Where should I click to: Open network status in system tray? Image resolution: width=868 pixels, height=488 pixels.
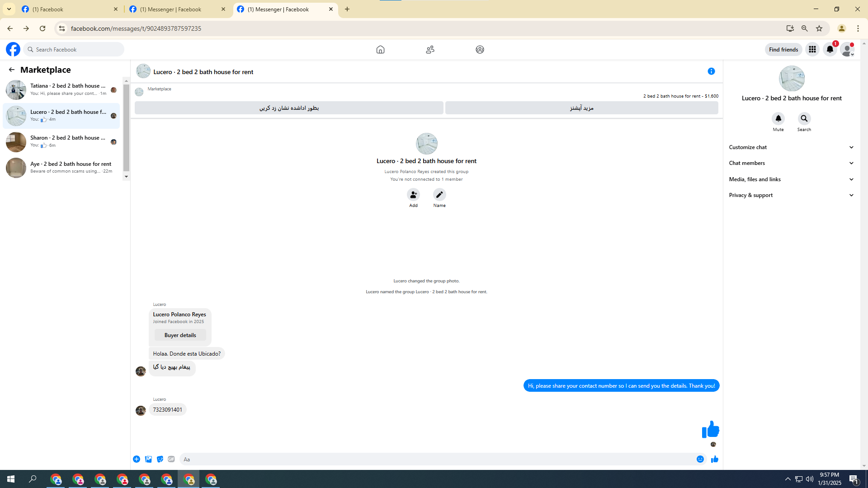(x=799, y=479)
